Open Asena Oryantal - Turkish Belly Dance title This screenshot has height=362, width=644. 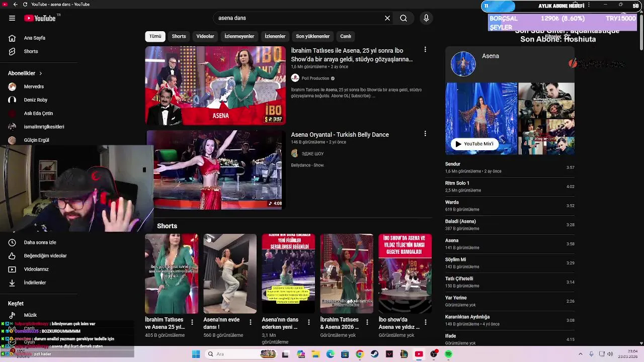pyautogui.click(x=340, y=135)
